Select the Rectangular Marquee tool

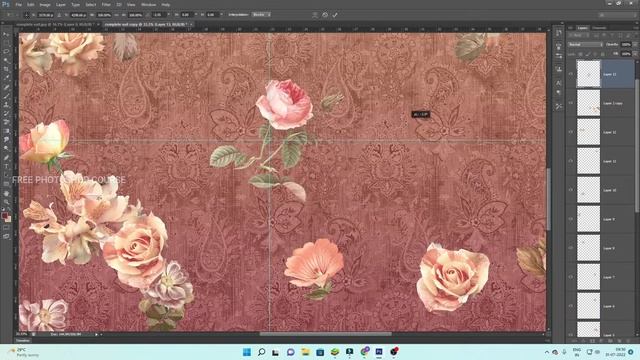(x=6, y=43)
